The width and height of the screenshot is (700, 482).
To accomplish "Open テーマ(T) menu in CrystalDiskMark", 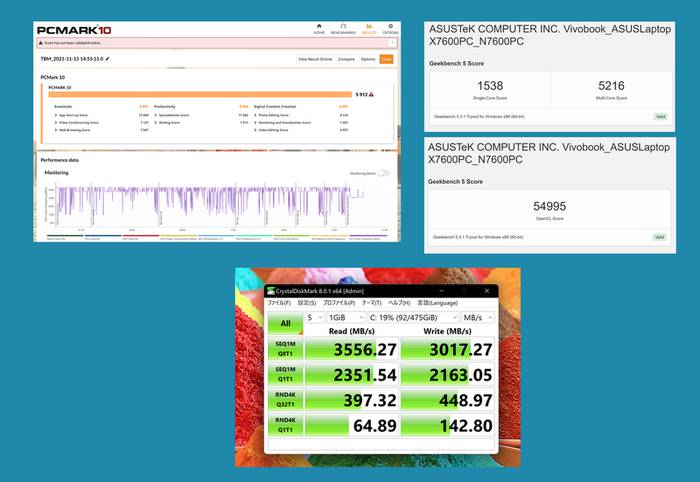I will tap(371, 303).
